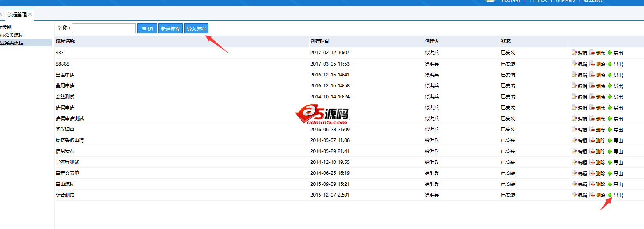Select 办公类流程 in the category tree
Screen dimensions: 644x229
12,35
